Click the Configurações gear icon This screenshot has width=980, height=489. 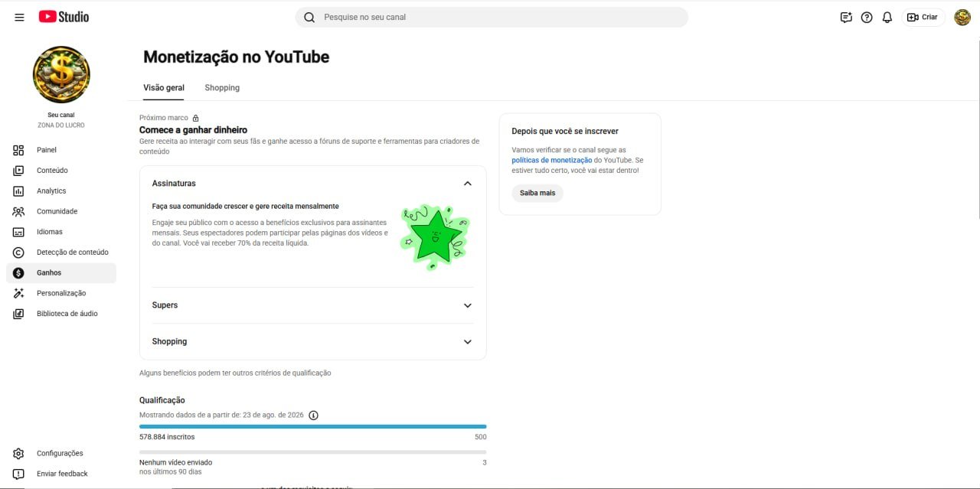pyautogui.click(x=18, y=454)
